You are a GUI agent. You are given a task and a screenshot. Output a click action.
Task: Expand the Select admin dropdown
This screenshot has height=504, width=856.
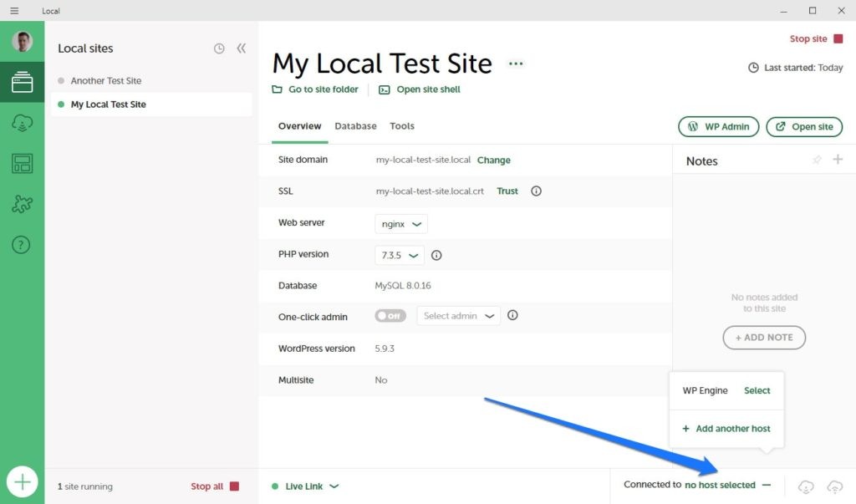point(458,316)
